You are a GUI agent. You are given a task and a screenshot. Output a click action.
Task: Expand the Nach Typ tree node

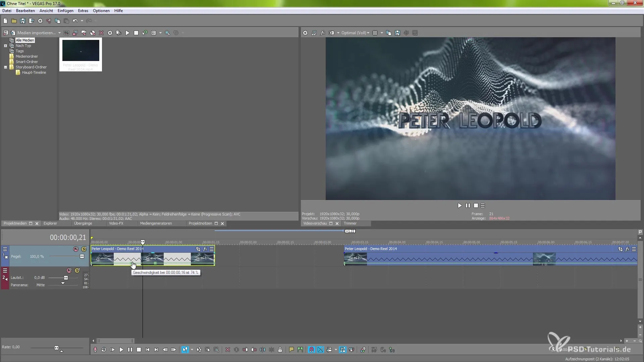[5, 46]
